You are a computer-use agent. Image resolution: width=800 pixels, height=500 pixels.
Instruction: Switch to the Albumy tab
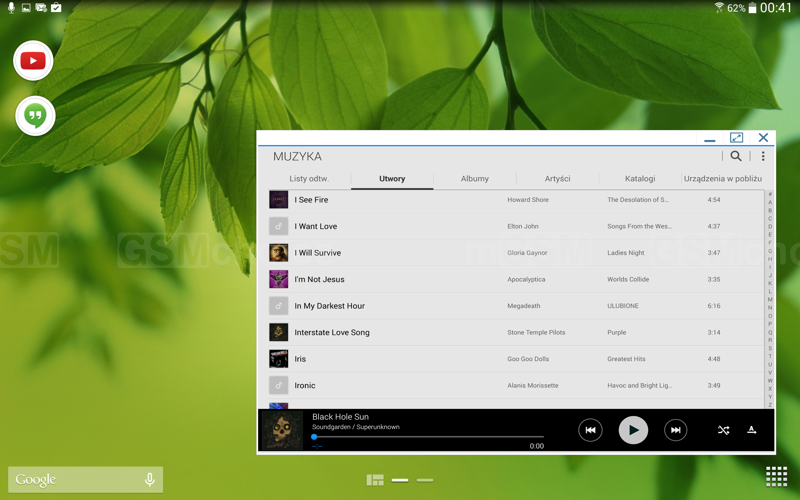click(475, 179)
